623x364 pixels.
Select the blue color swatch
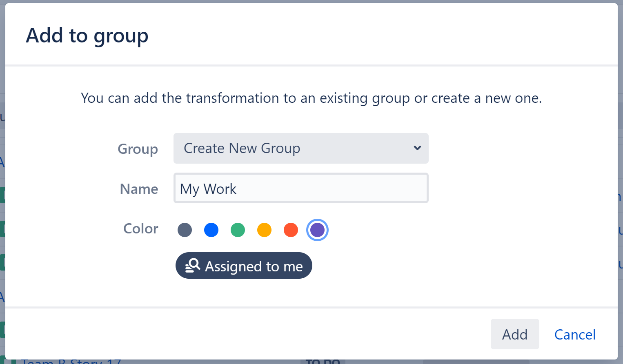click(x=211, y=230)
